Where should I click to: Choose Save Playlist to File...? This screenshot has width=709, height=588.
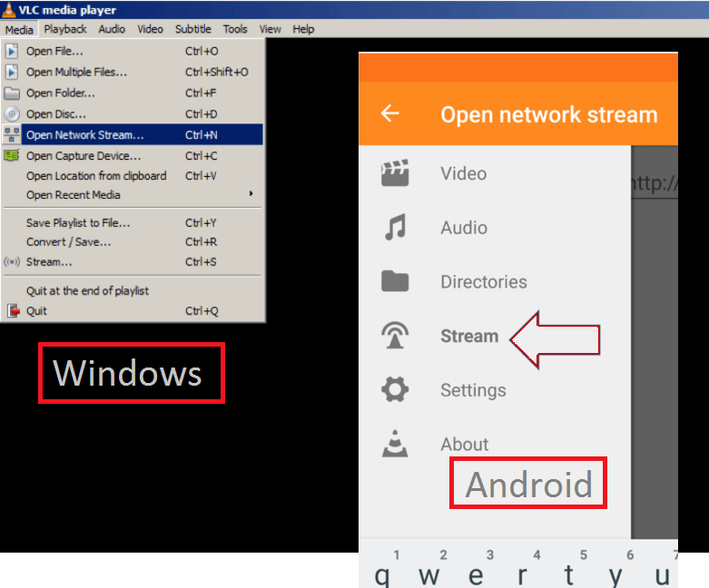(x=132, y=223)
